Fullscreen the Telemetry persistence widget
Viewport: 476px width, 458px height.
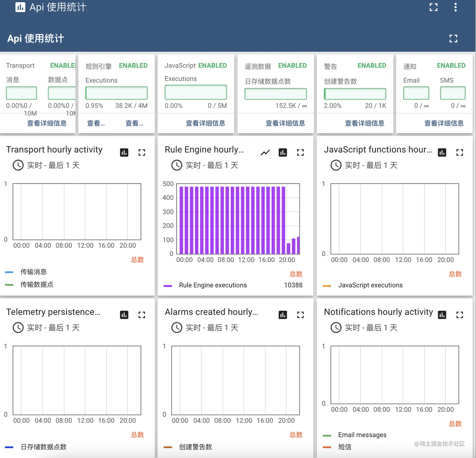click(x=142, y=315)
